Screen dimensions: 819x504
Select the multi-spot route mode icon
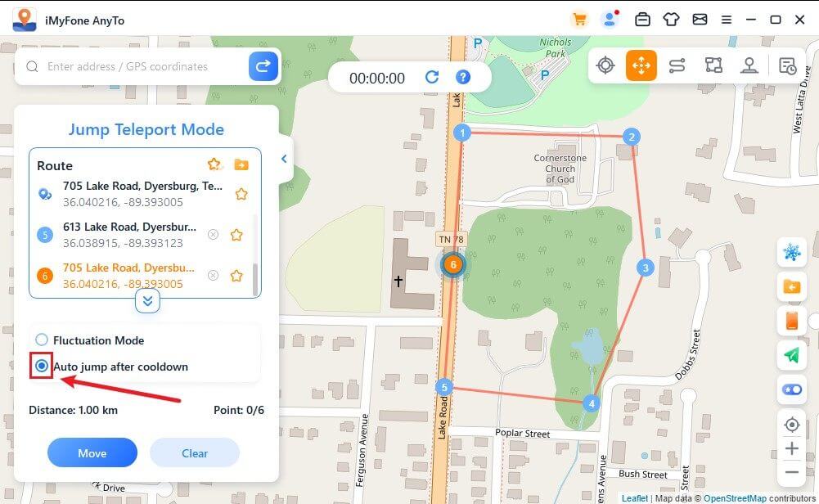(x=713, y=65)
